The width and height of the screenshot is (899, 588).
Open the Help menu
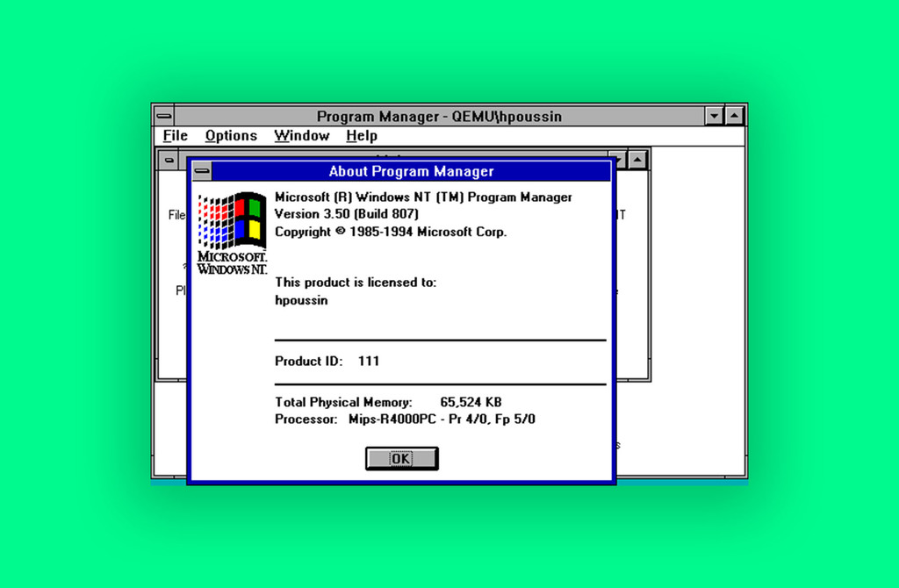coord(361,136)
